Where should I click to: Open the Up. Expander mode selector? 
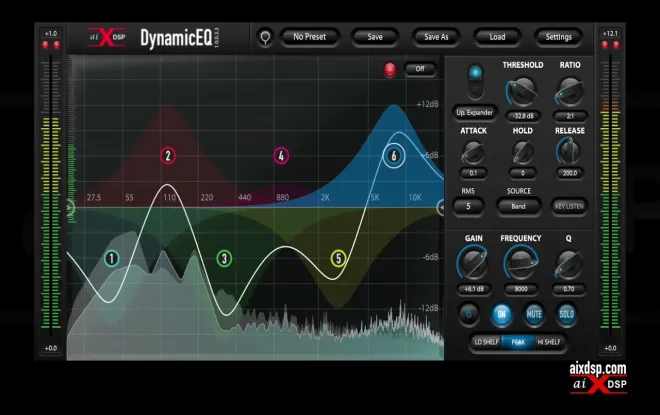pyautogui.click(x=474, y=113)
